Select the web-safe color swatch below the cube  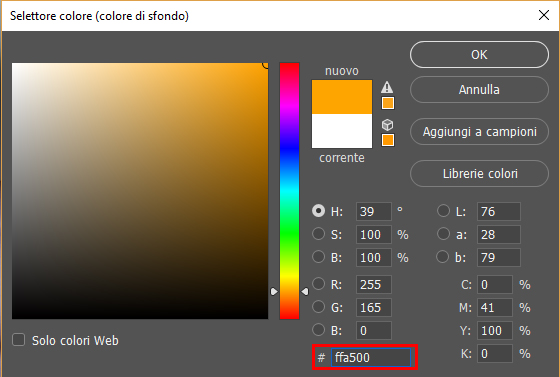coord(388,140)
